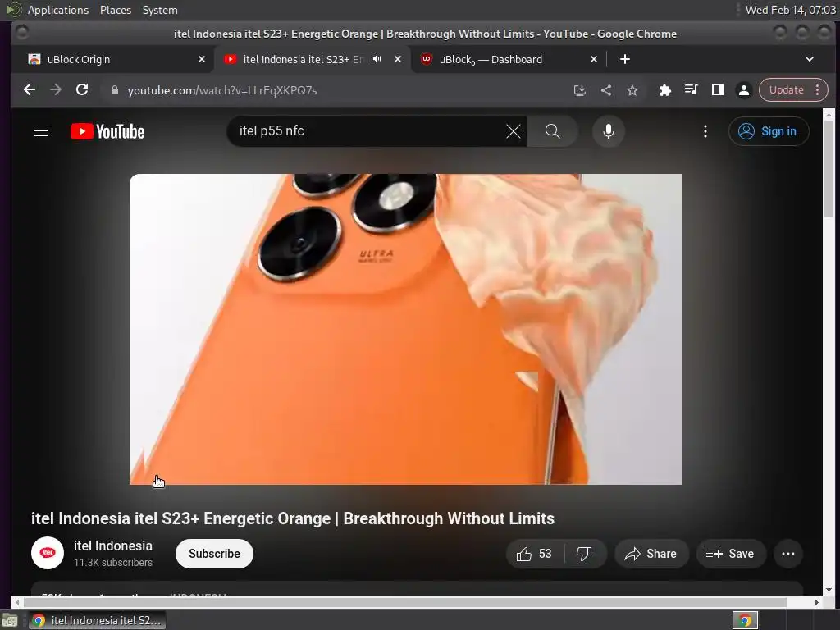
Task: Dislike the video
Action: pos(584,554)
